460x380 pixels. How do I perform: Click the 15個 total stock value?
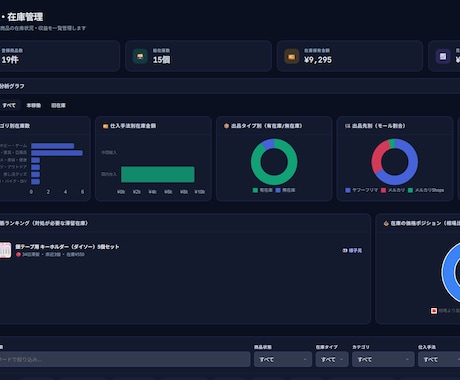click(x=161, y=60)
